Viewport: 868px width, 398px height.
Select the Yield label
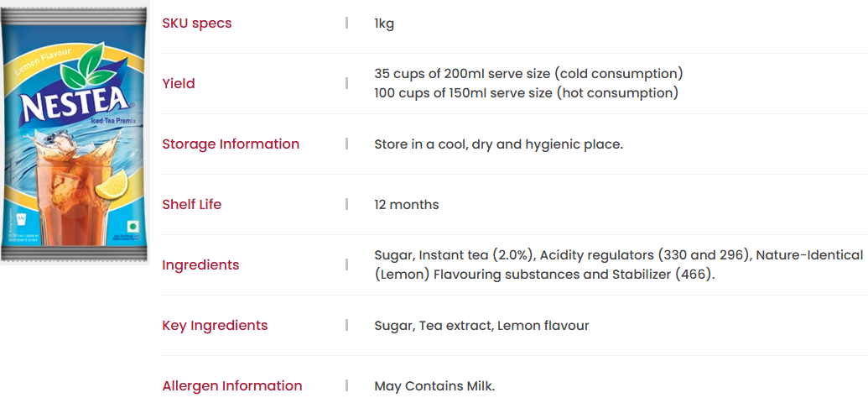(179, 84)
